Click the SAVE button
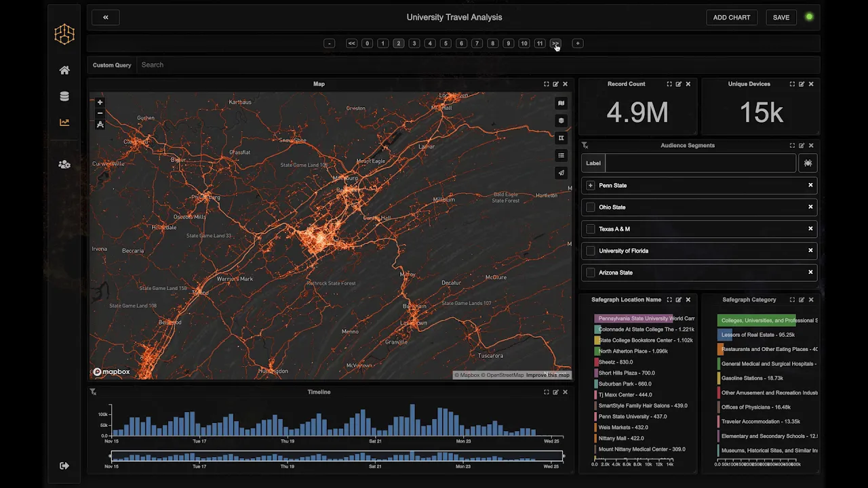The height and width of the screenshot is (488, 868). point(781,18)
